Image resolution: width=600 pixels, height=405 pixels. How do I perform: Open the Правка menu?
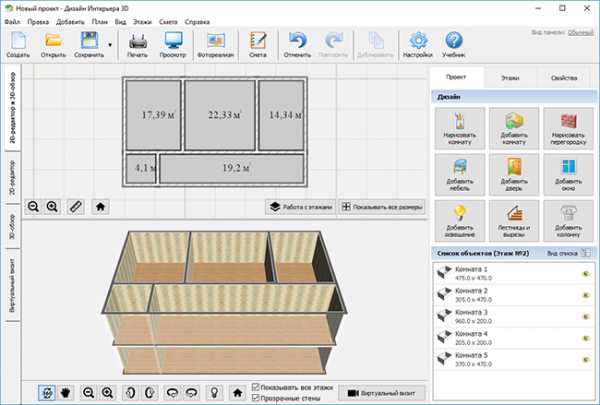38,22
